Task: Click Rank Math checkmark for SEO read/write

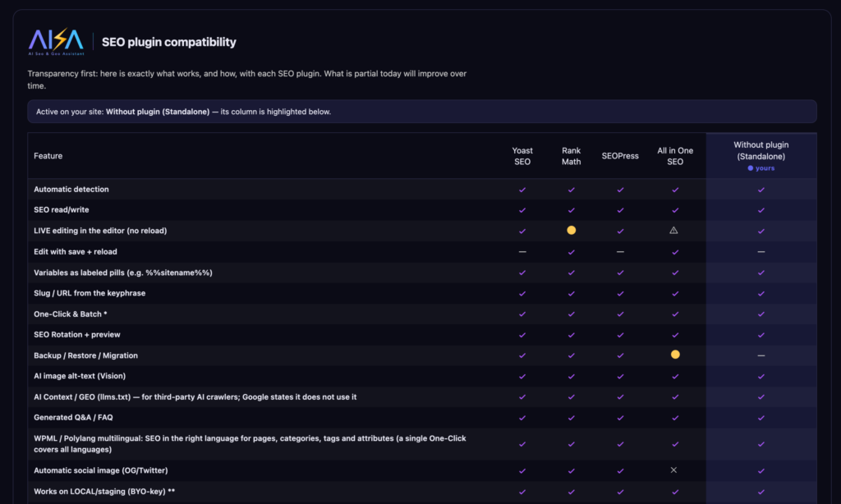Action: tap(572, 210)
